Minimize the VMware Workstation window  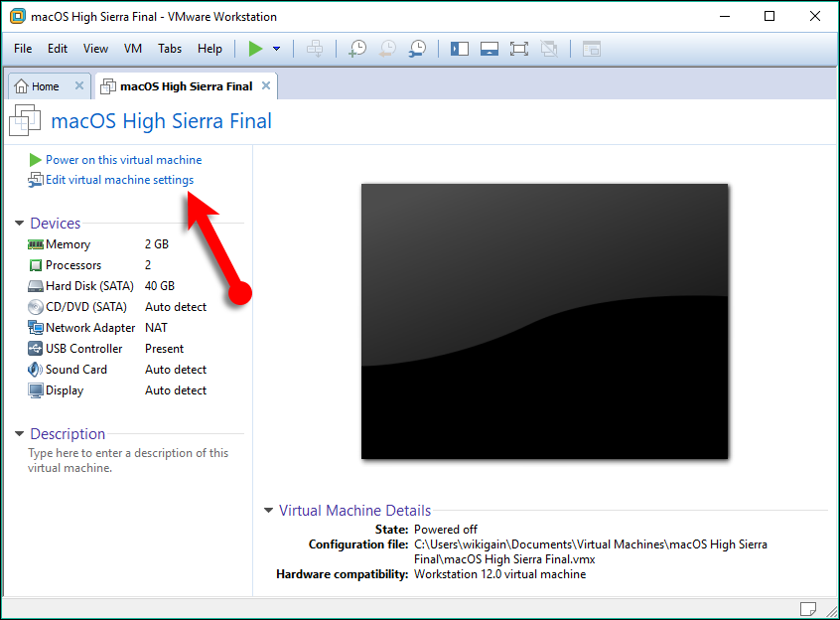[x=725, y=16]
